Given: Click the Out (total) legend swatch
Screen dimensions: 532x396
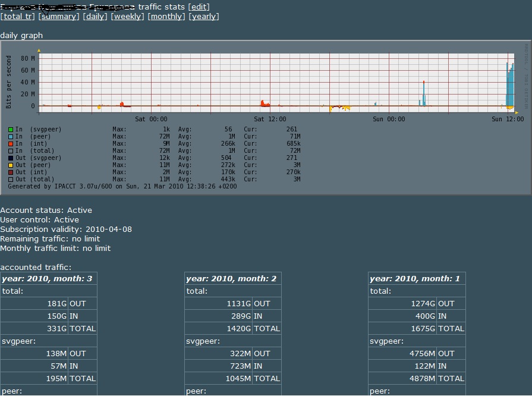Looking at the screenshot, I should click(11, 179).
